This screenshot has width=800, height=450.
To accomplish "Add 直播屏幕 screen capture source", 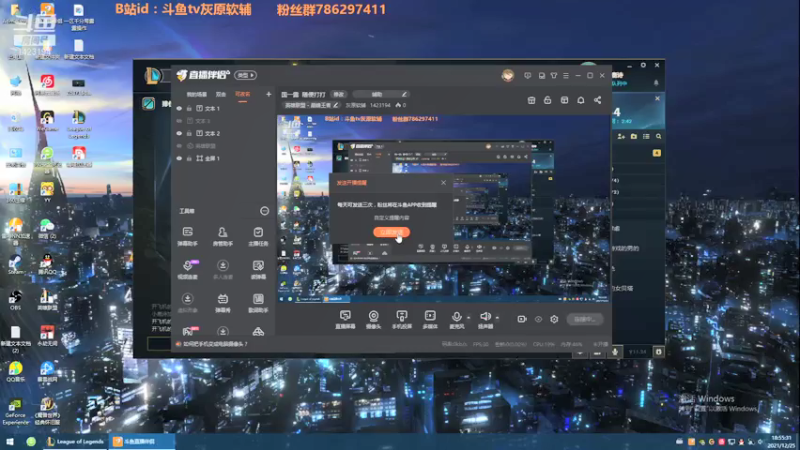I will point(345,319).
